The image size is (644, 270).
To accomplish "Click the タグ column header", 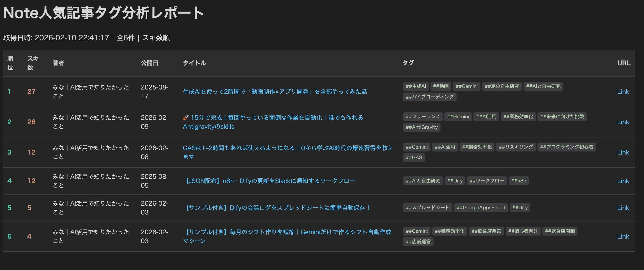I will (408, 63).
